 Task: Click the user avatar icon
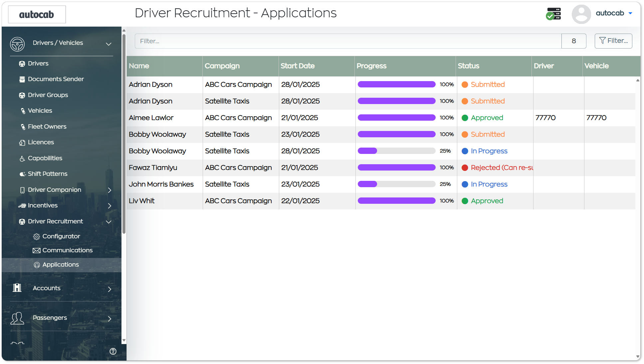pos(581,14)
